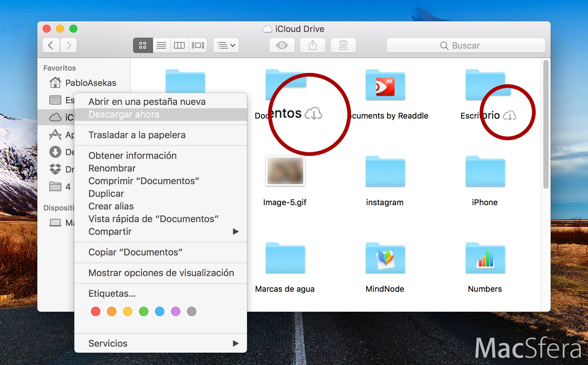588x365 pixels.
Task: Click download cloud icon next to Escritorio
Action: pos(510,116)
